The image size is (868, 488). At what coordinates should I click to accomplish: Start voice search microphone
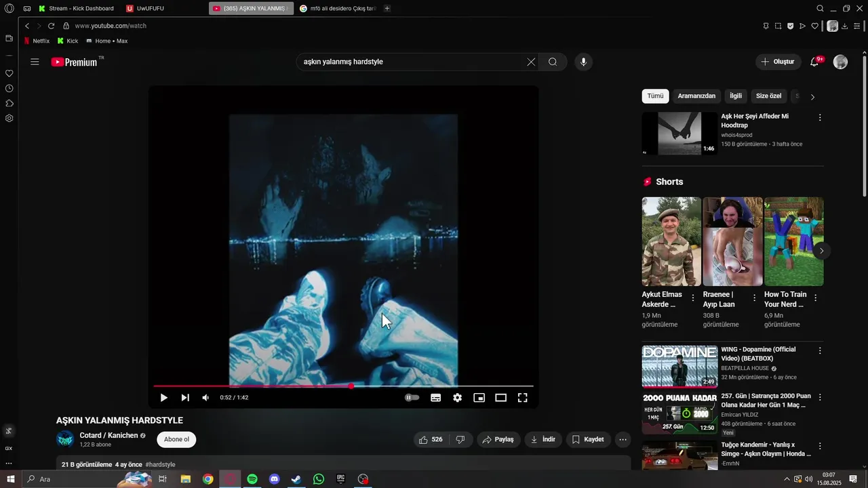click(x=583, y=62)
